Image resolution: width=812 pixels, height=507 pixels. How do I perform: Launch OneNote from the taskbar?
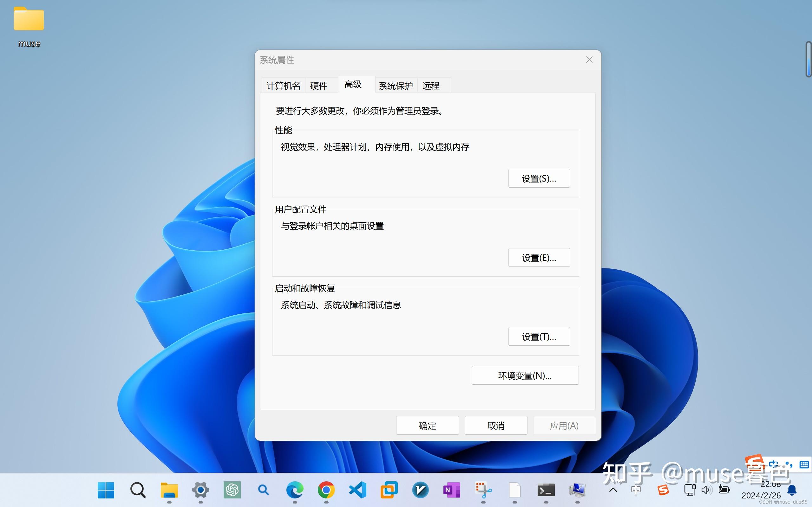(x=452, y=490)
